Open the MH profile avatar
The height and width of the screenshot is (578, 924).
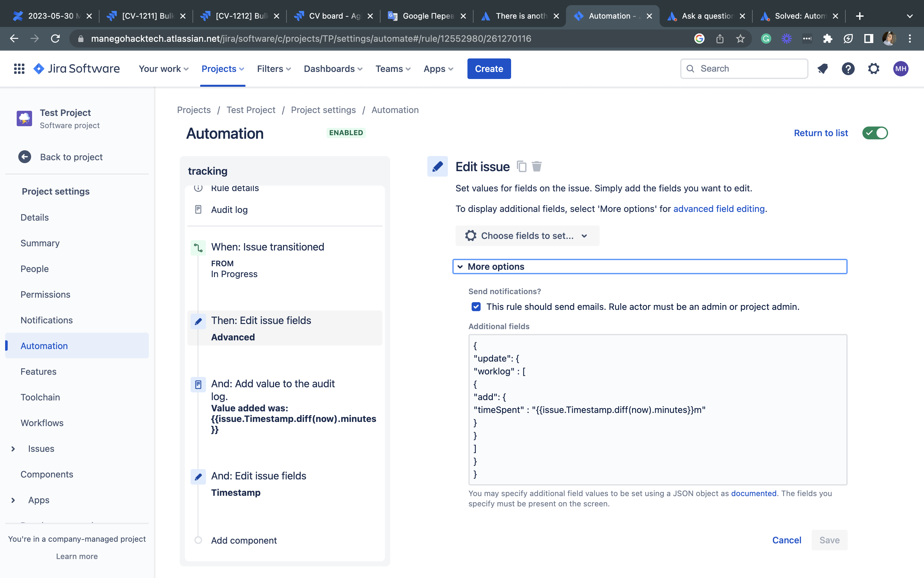click(x=901, y=69)
